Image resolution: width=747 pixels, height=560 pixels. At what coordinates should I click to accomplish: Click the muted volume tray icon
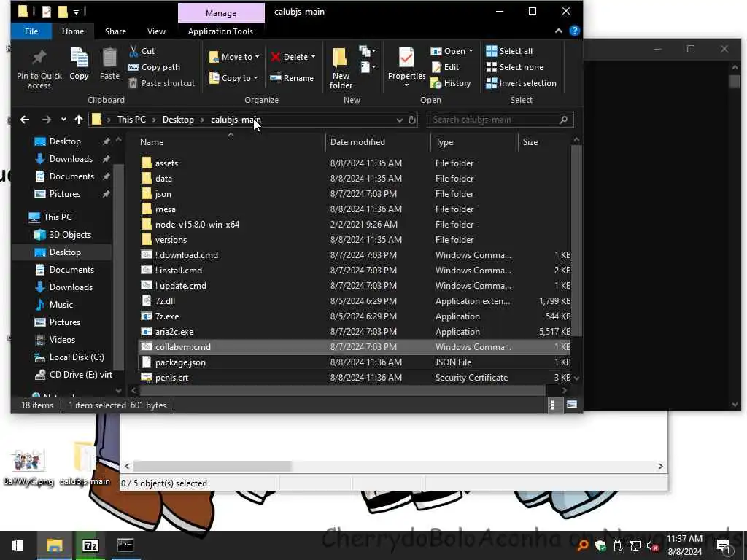tap(653, 545)
